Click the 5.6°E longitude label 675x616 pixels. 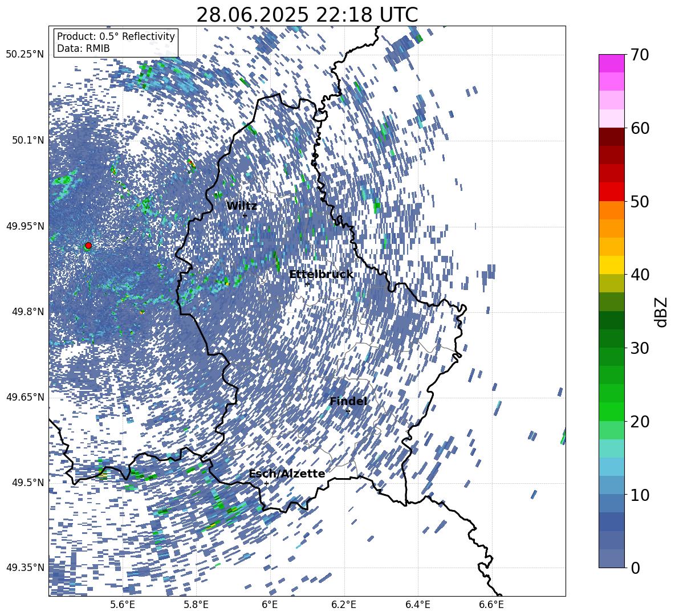tap(122, 605)
